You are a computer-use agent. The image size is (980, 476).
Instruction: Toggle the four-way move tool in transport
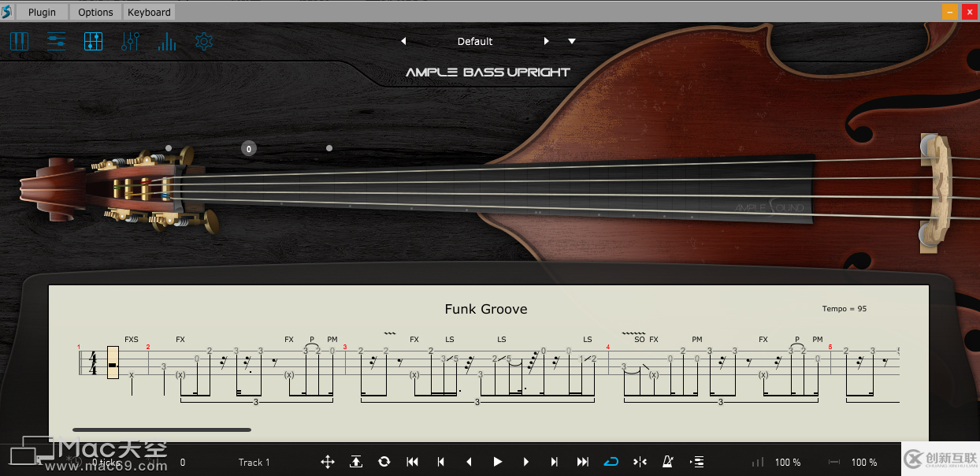(x=328, y=462)
